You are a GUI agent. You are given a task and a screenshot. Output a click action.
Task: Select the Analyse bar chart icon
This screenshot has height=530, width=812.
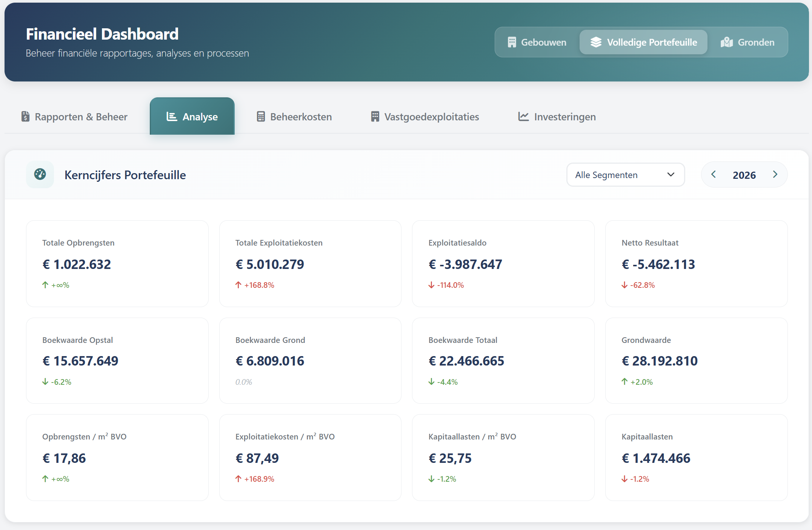click(x=172, y=116)
